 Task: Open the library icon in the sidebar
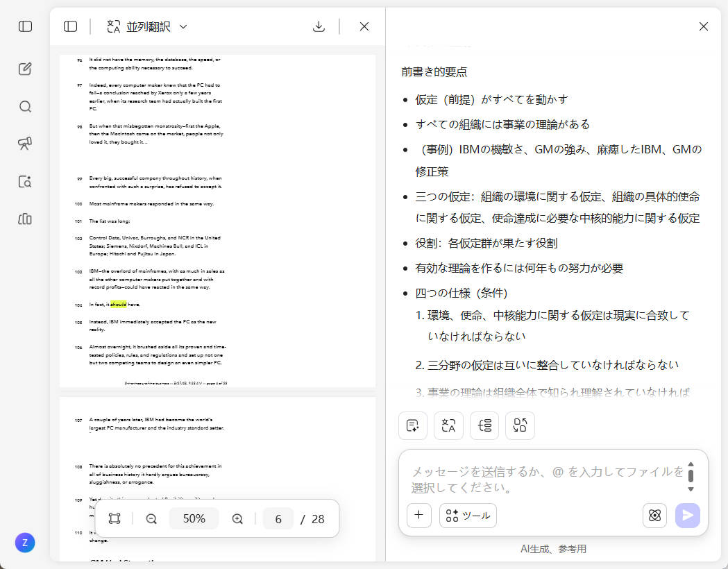click(25, 219)
